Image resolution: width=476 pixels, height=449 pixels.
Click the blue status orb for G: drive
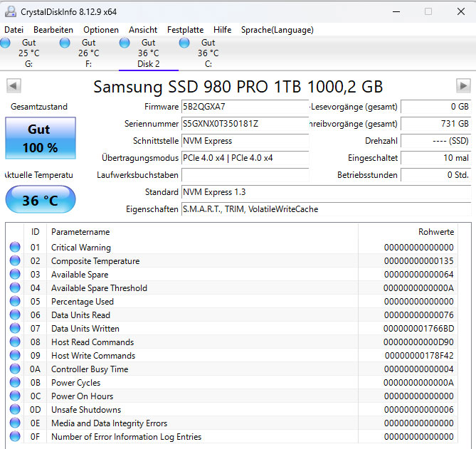pos(5,43)
